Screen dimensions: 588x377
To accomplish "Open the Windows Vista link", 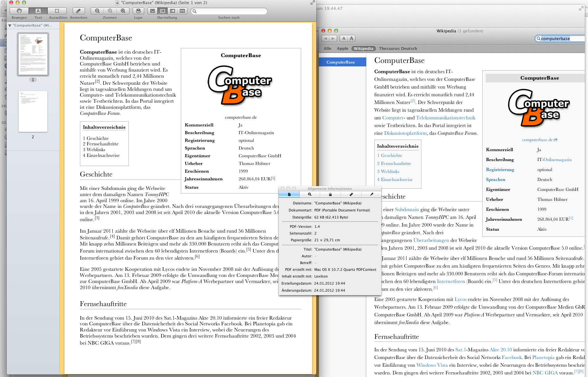I will 432,365.
